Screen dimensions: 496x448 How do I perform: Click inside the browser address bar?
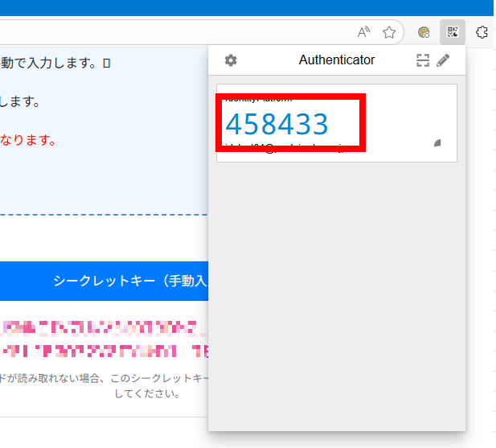[161, 33]
